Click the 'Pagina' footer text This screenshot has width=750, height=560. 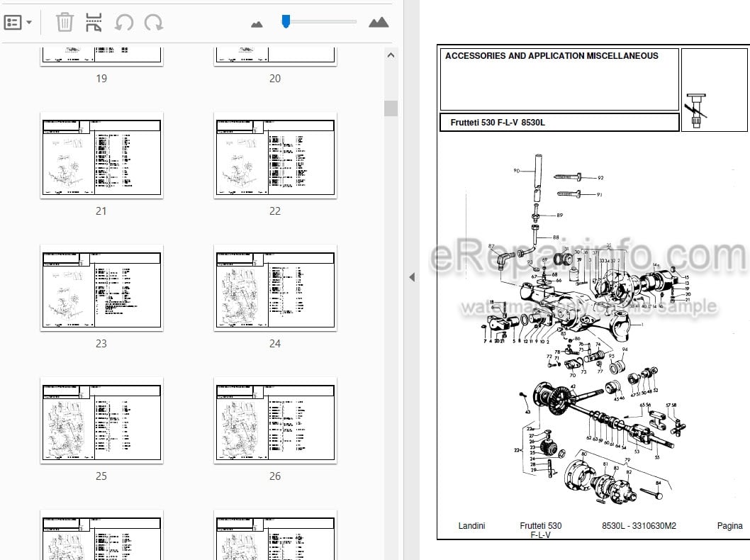730,525
